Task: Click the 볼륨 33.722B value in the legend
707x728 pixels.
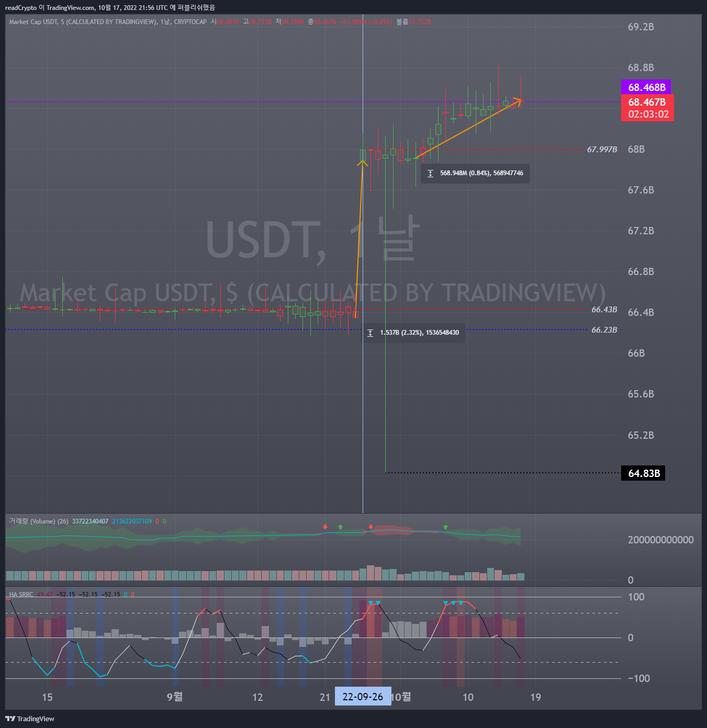Action: 413,22
